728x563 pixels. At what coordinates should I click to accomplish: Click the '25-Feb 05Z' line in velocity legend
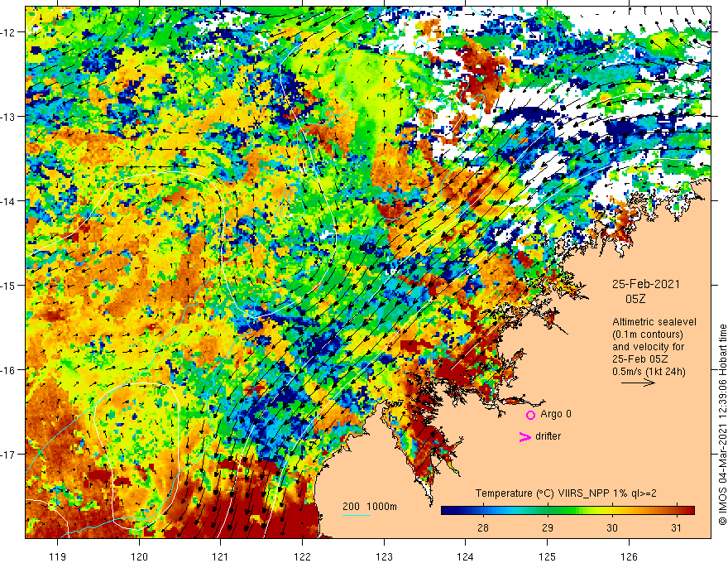[x=639, y=359]
